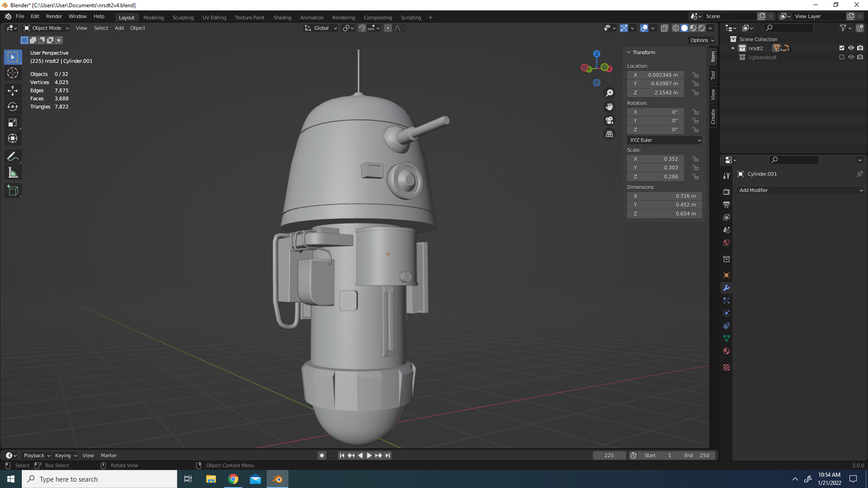
Task: Click the End frame 250 field
Action: (x=697, y=455)
